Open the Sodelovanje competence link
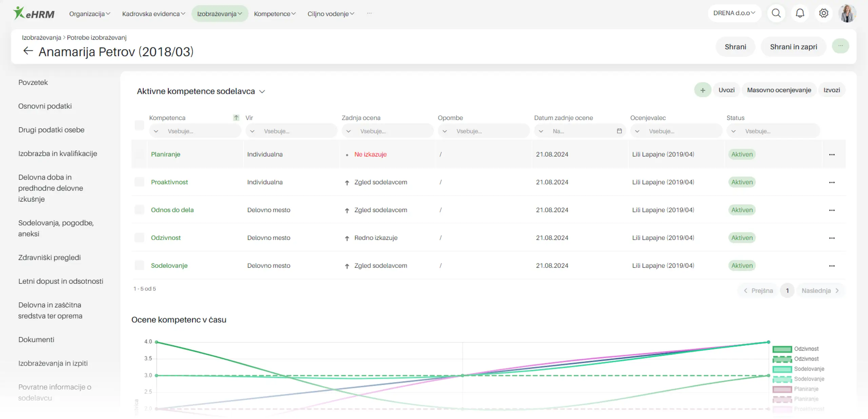Screen dimensions: 868x419 pyautogui.click(x=169, y=265)
